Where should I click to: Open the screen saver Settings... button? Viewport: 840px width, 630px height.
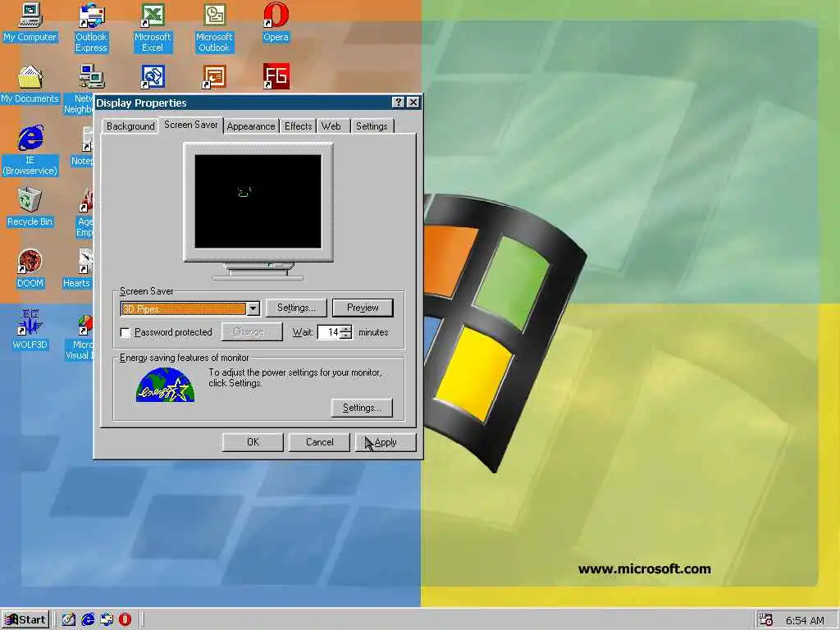[x=296, y=308]
